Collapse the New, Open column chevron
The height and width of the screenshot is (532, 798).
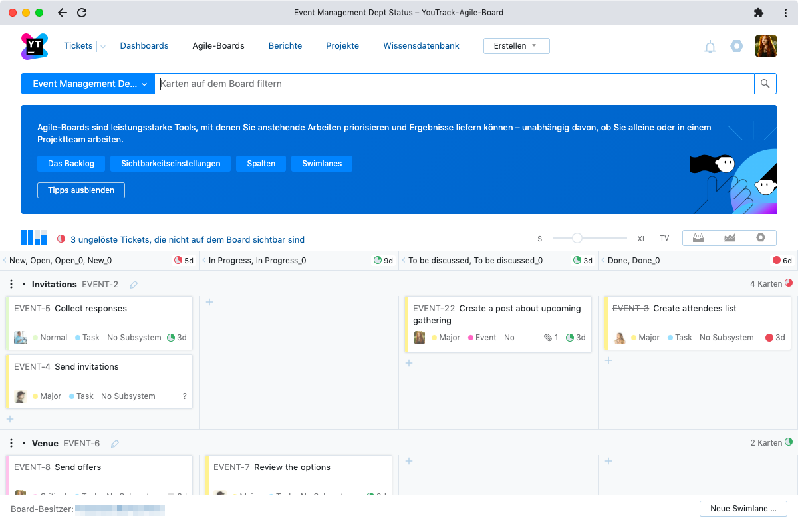point(5,261)
